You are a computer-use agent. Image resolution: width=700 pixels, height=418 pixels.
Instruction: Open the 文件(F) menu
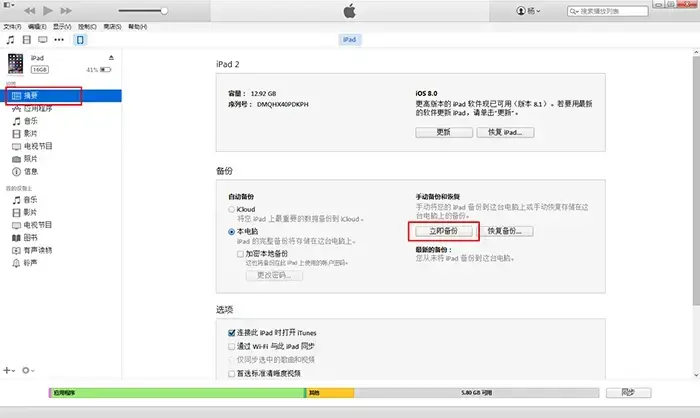tap(12, 27)
